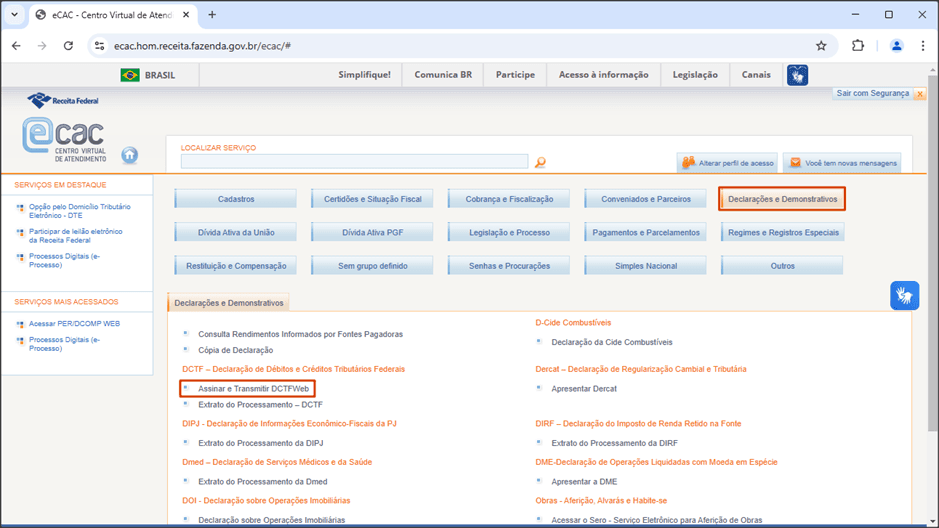This screenshot has height=528, width=939.
Task: Click the eCAC home icon
Action: point(129,155)
